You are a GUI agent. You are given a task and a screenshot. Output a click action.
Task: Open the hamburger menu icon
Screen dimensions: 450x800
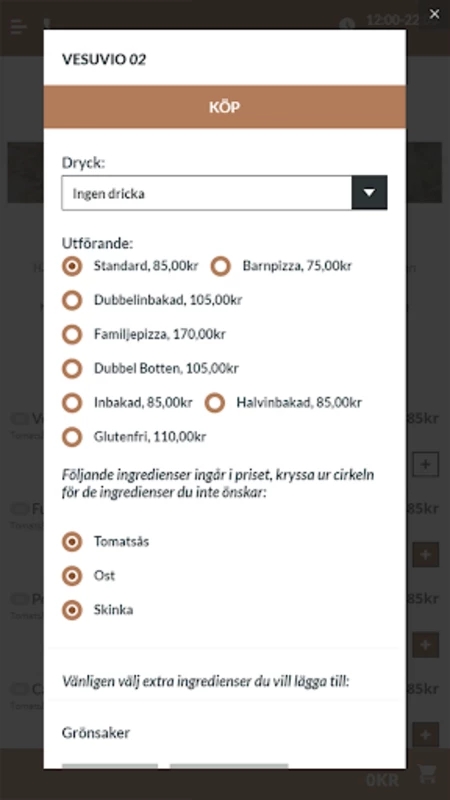click(18, 26)
